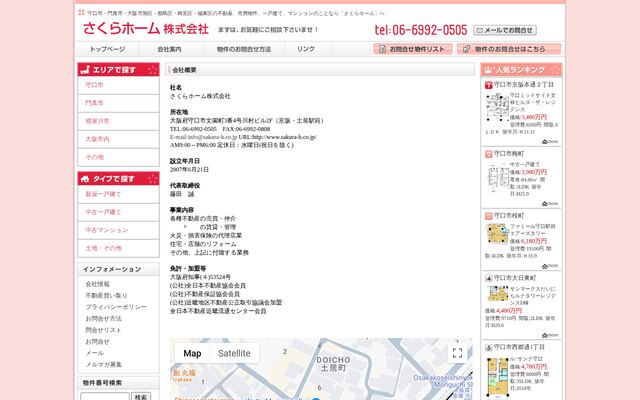Select 土地・その他 property type
Viewport: 640px width, 400px height.
click(x=118, y=248)
